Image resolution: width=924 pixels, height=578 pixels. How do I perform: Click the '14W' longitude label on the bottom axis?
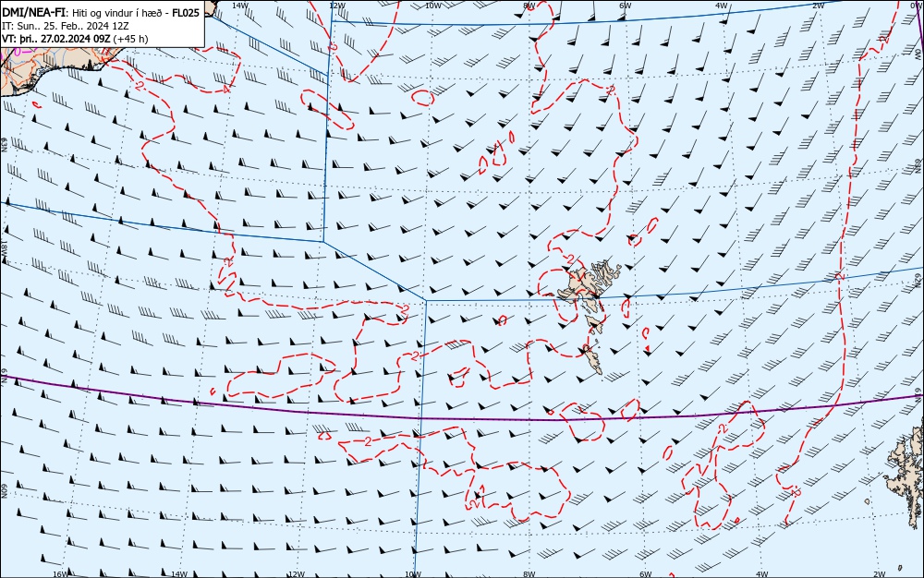coord(179,574)
